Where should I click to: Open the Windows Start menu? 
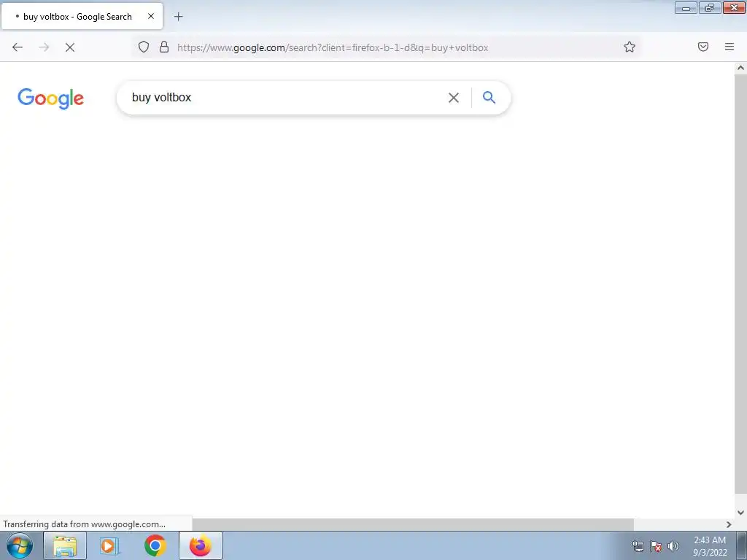[x=20, y=545]
